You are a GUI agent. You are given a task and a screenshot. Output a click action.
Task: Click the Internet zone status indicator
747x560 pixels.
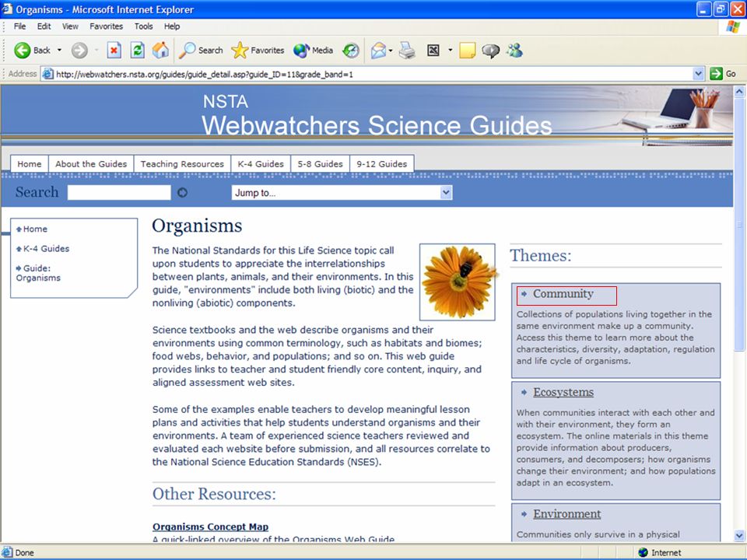[660, 552]
